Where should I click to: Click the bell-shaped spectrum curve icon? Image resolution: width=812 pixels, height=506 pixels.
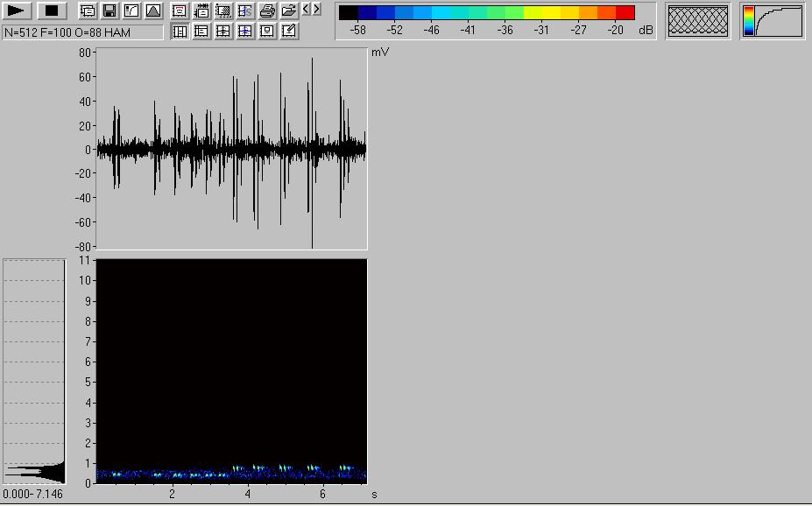[153, 11]
